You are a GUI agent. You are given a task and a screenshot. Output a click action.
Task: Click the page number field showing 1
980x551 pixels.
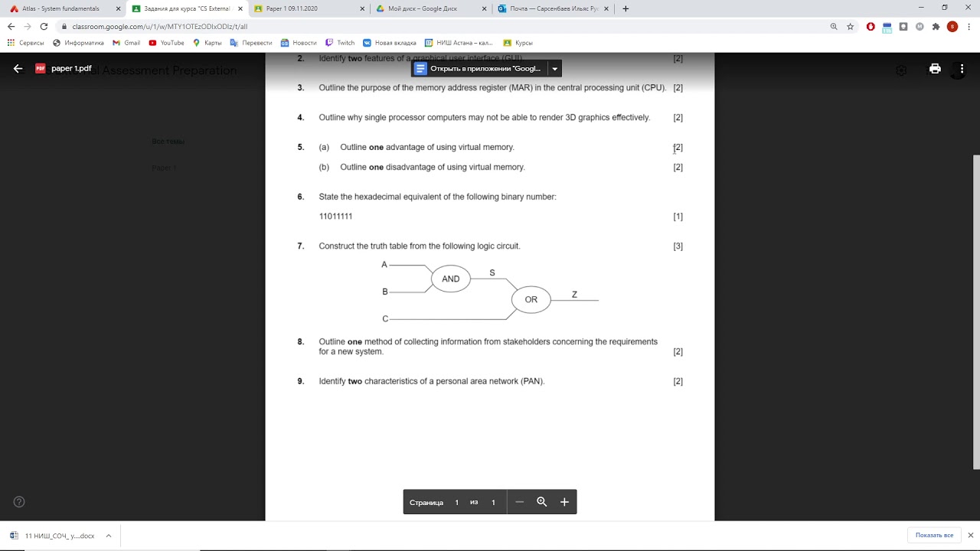point(457,503)
